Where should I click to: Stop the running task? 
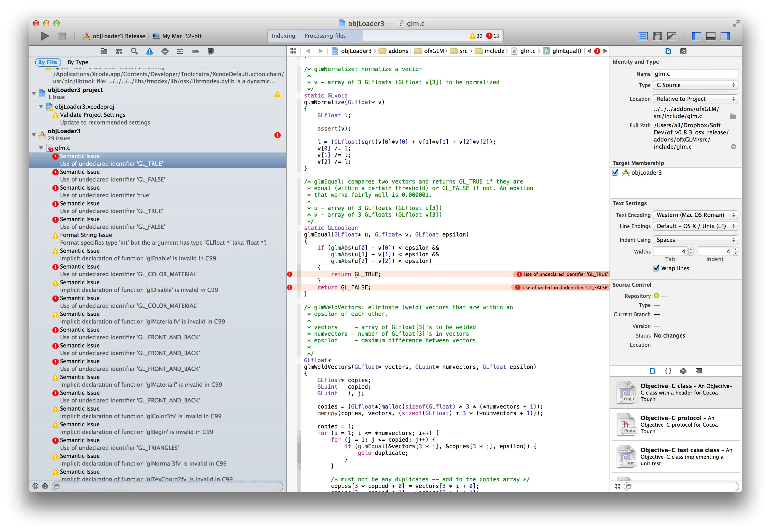click(x=62, y=36)
